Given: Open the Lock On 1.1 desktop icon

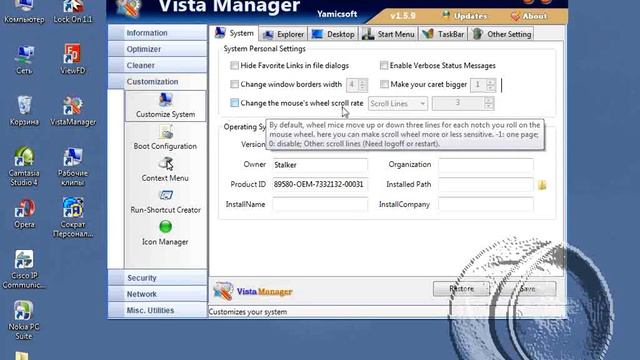Looking at the screenshot, I should [73, 11].
